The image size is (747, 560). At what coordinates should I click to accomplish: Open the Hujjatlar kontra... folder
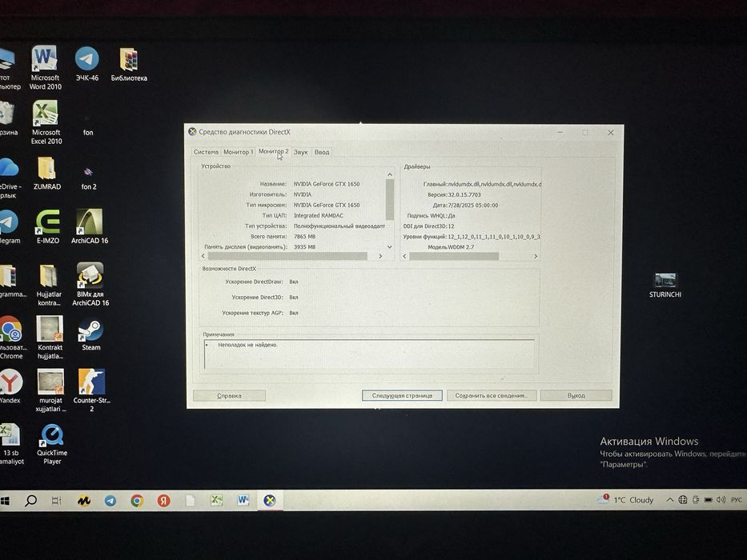pos(49,285)
